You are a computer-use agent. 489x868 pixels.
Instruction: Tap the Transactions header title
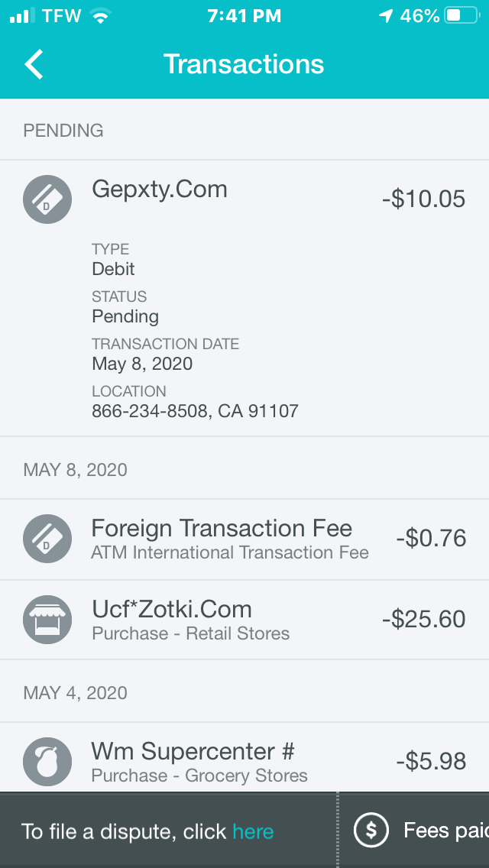244,64
